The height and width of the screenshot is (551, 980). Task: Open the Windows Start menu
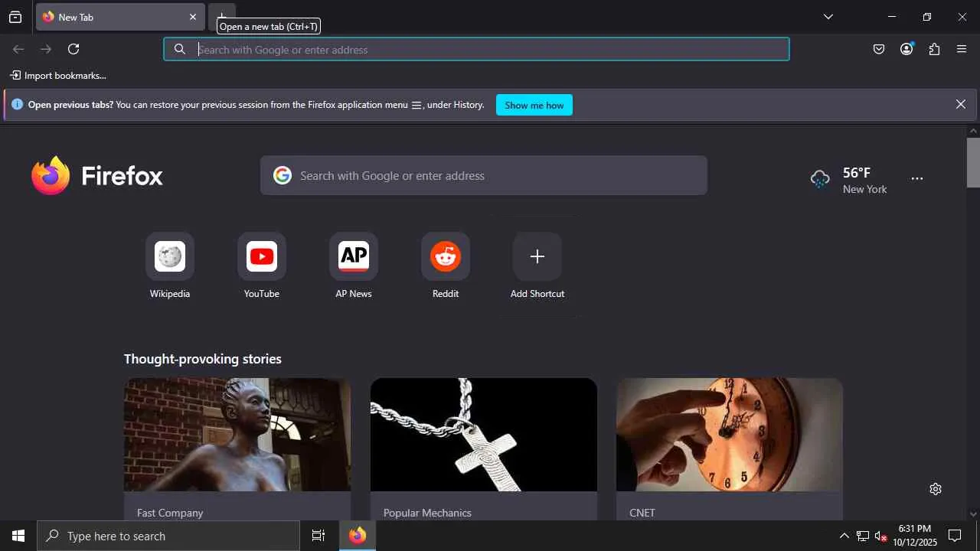pyautogui.click(x=18, y=536)
